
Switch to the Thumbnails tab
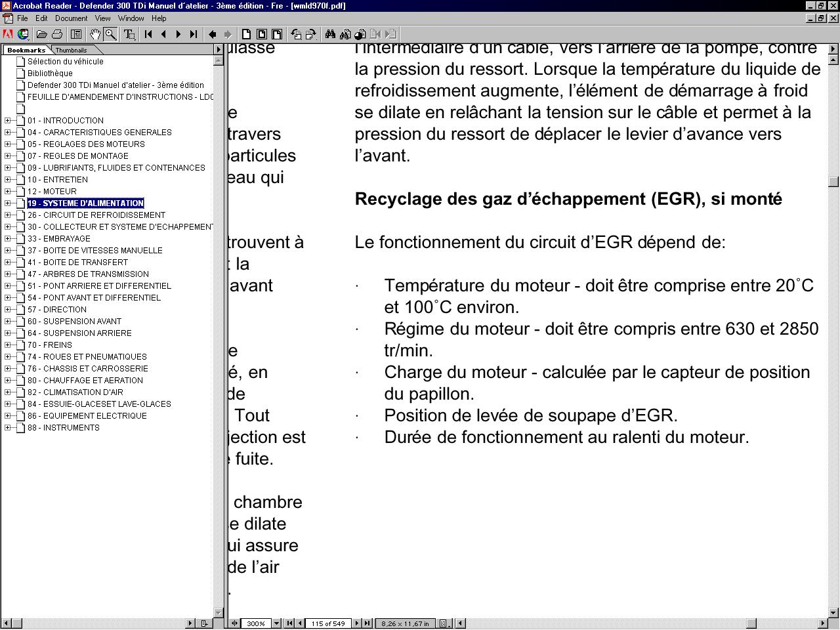[x=71, y=50]
